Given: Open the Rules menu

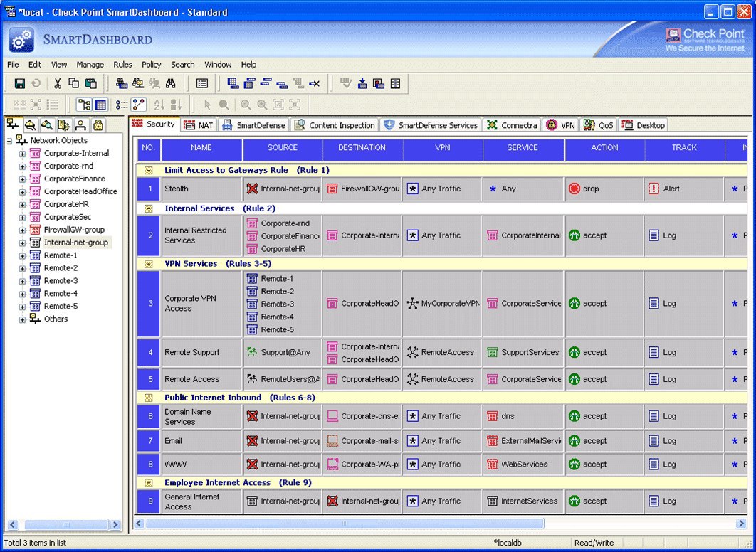Looking at the screenshot, I should (122, 65).
